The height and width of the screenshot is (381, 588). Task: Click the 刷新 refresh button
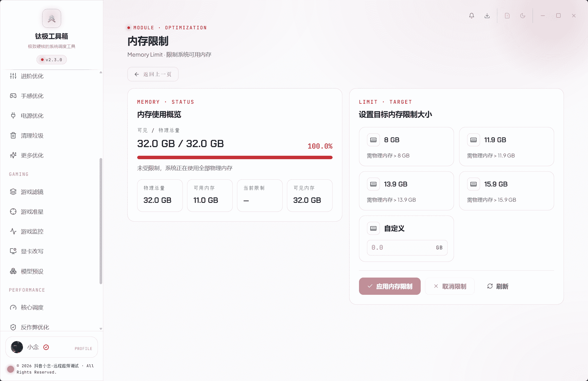(x=498, y=286)
